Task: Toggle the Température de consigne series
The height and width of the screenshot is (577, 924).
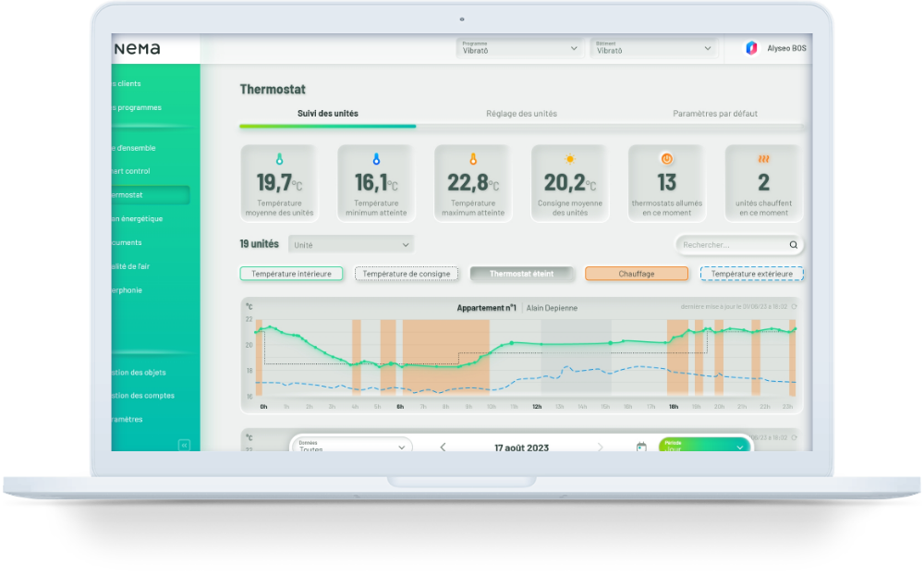Action: (x=407, y=274)
